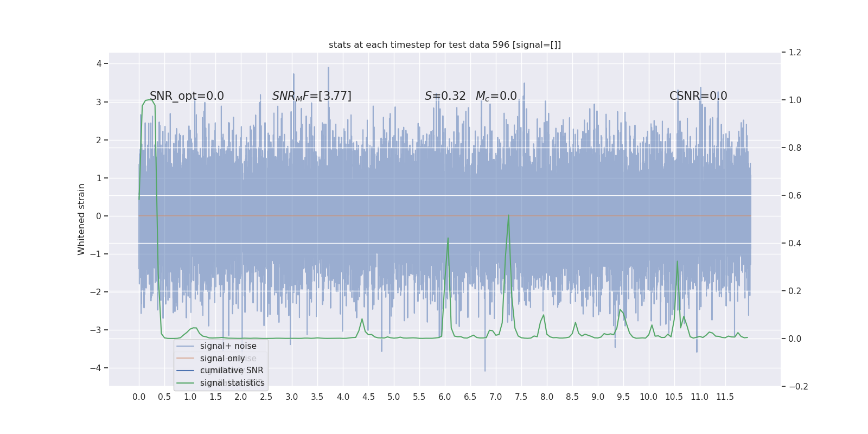The height and width of the screenshot is (434, 868).
Task: Click the 1.2 right-axis tick label
Action: click(x=795, y=53)
